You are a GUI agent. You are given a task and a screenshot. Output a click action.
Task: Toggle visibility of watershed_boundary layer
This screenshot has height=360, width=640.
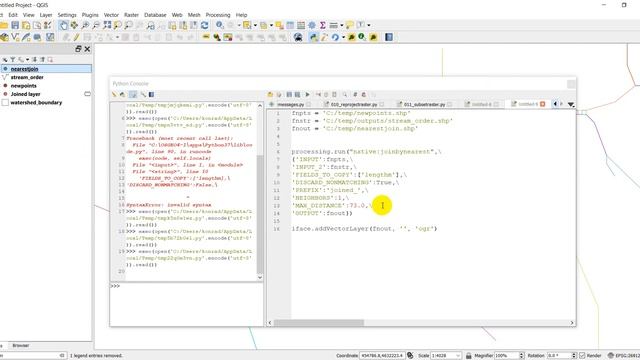coord(5,102)
